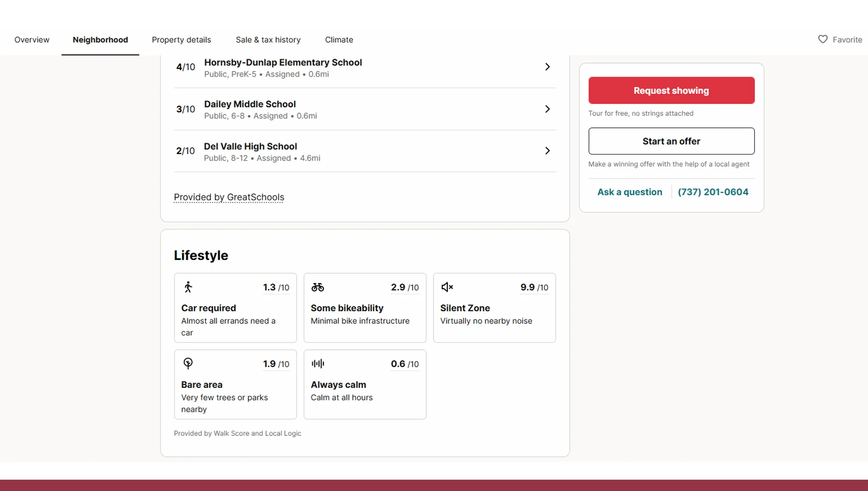Click the muted speaker Silent Zone icon
This screenshot has height=491, width=868.
click(x=447, y=287)
